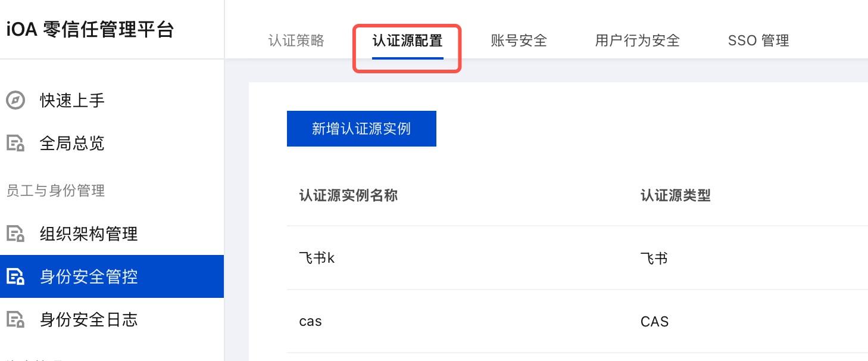Click the icon beside 身份安全日志
This screenshot has height=361, width=868.
(15, 320)
